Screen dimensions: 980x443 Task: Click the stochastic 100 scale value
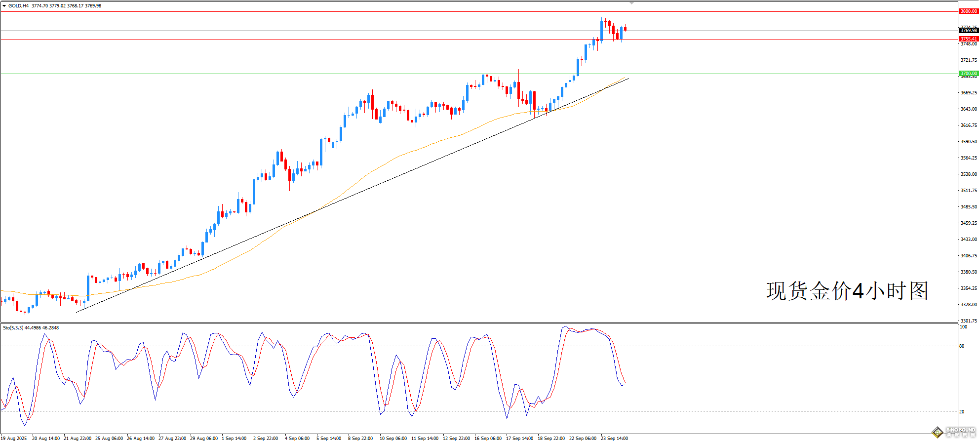point(963,327)
